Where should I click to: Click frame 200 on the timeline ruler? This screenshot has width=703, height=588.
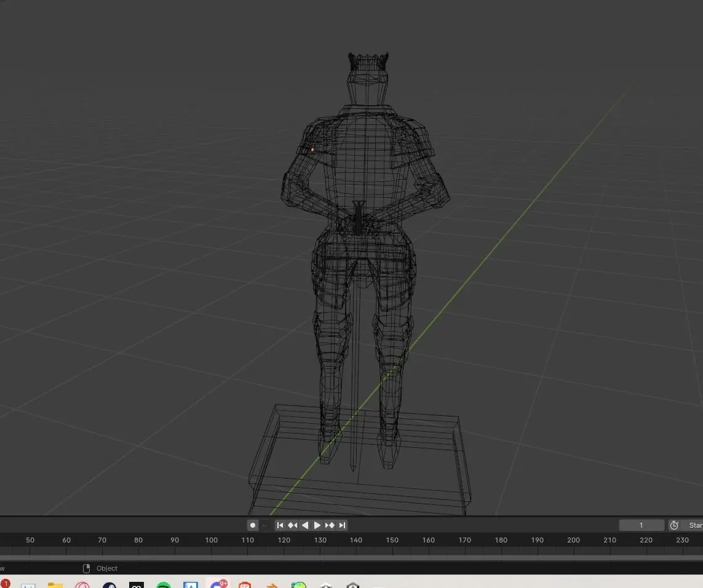coord(573,540)
